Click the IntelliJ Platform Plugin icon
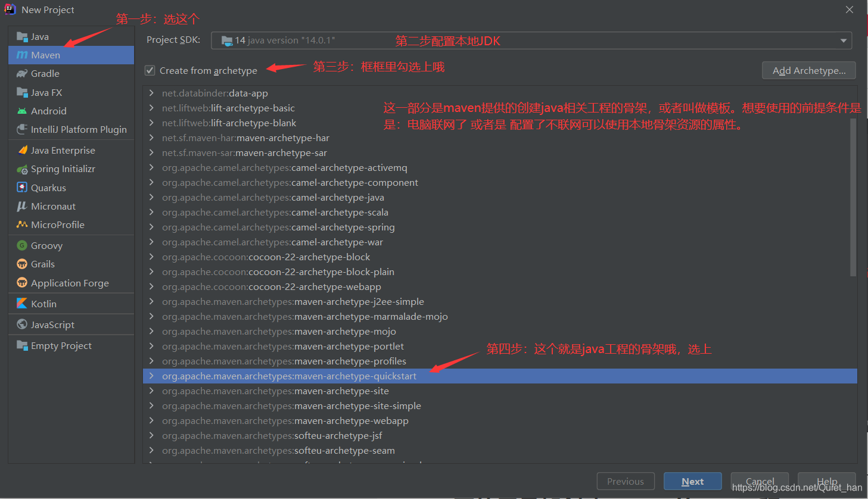 click(x=22, y=129)
